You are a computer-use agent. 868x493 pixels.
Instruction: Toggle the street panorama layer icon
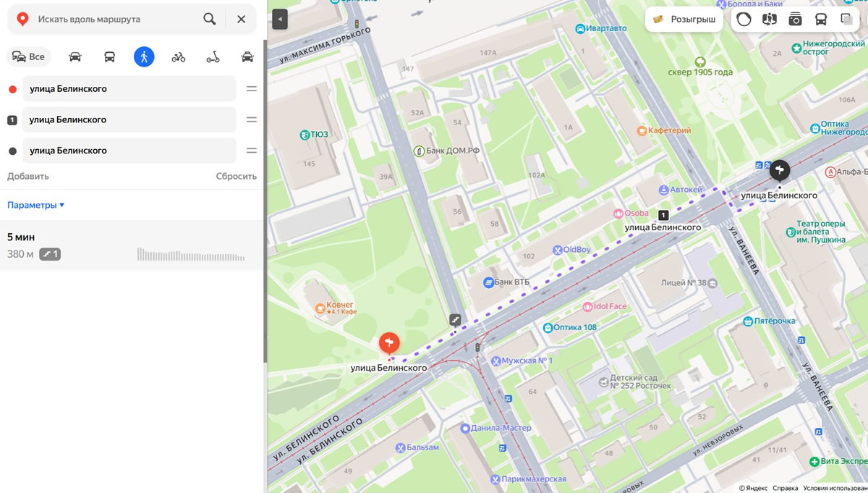pos(770,20)
